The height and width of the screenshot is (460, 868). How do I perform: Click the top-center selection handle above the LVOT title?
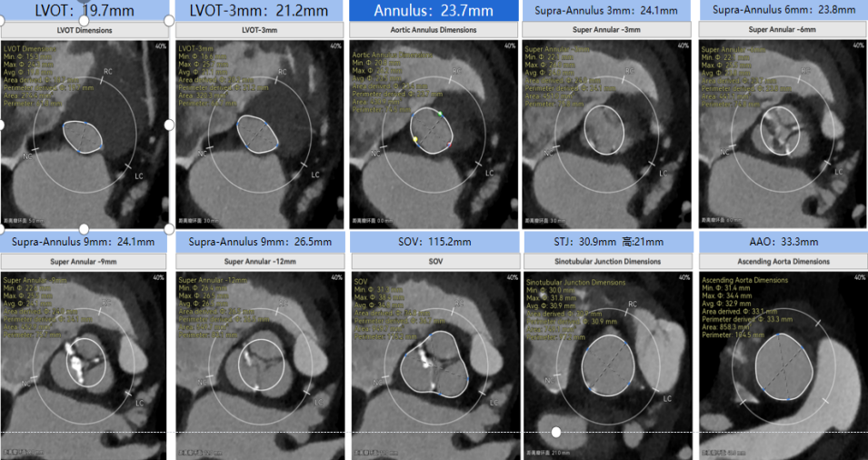(85, 19)
